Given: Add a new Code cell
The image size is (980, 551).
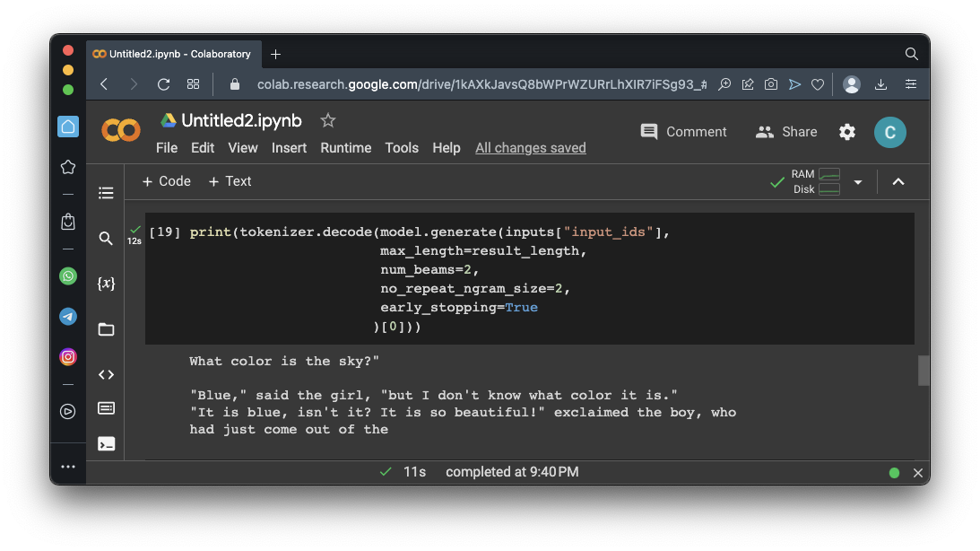Looking at the screenshot, I should pos(167,181).
